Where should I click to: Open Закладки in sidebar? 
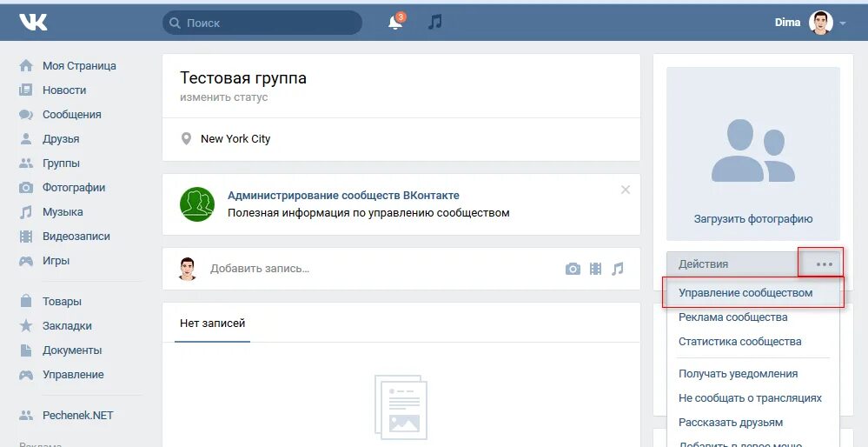click(67, 326)
